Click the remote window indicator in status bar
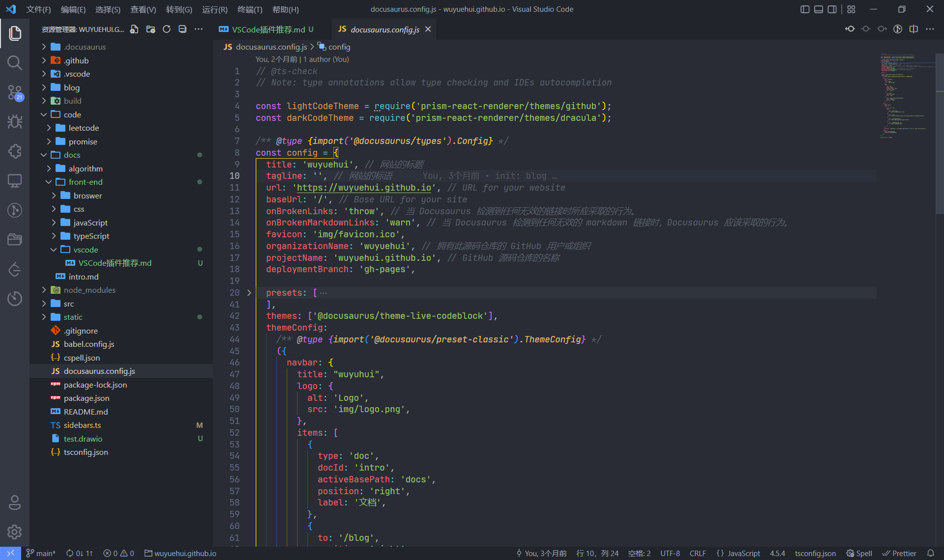The height and width of the screenshot is (560, 944). click(10, 553)
